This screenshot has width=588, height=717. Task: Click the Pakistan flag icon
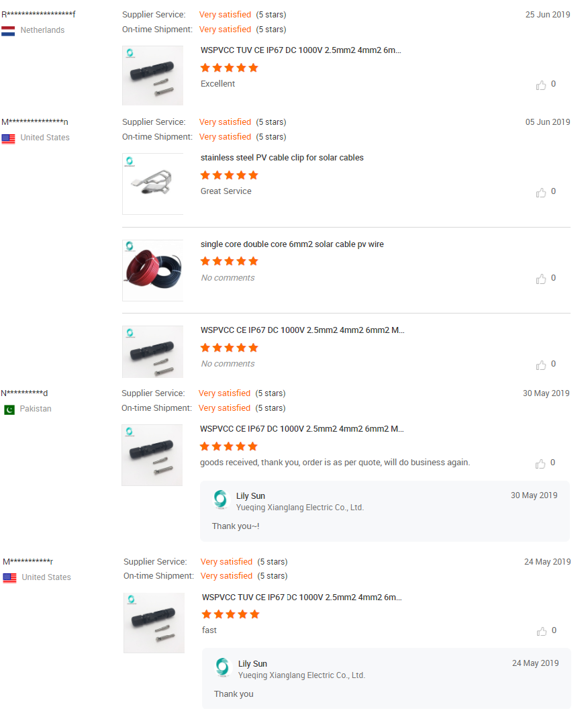coord(9,410)
